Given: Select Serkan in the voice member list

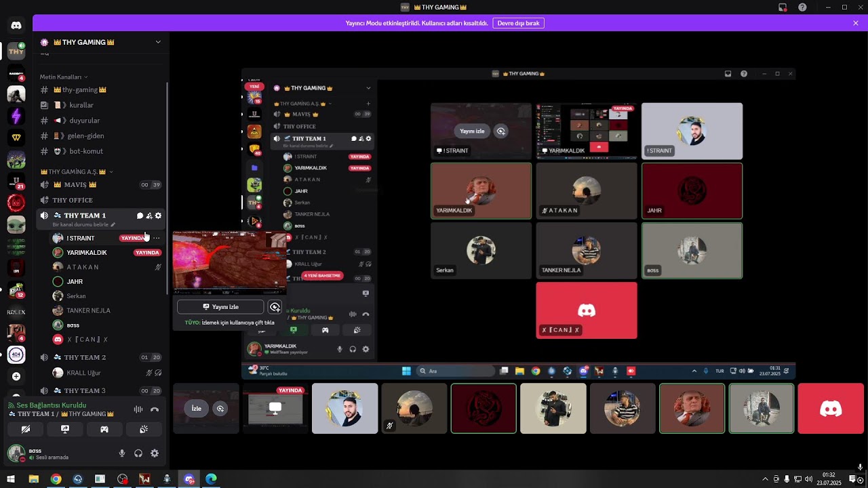Looking at the screenshot, I should pos(106,296).
